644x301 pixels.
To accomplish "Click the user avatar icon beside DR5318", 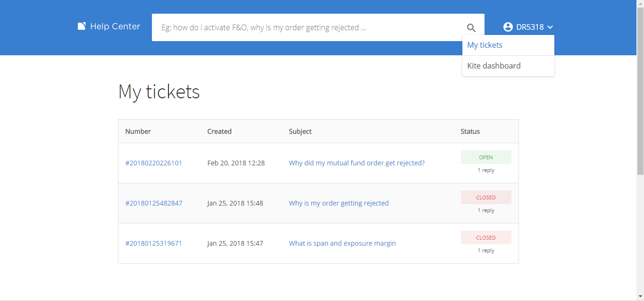I will pyautogui.click(x=508, y=27).
